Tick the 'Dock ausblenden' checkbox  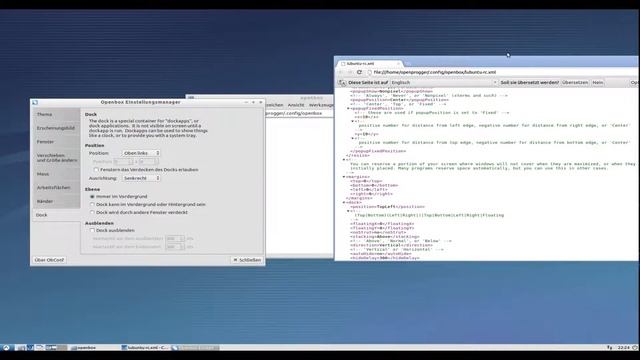[x=92, y=231]
